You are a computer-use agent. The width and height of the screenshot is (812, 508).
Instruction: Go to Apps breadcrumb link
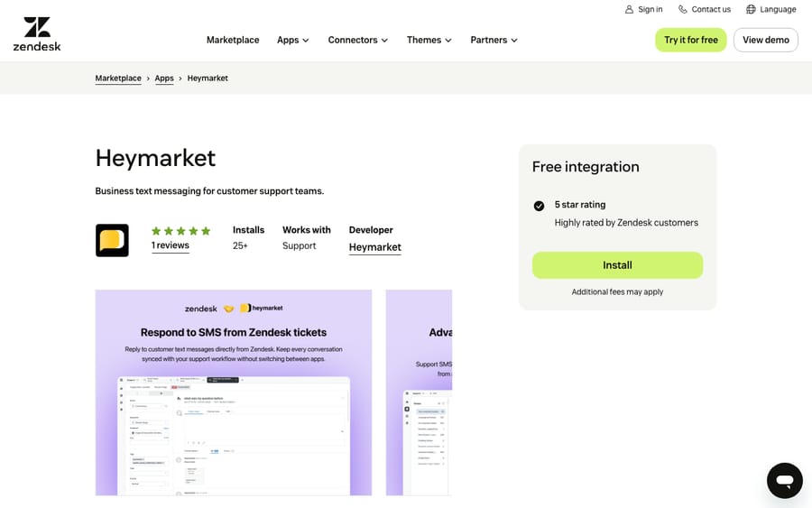(164, 79)
